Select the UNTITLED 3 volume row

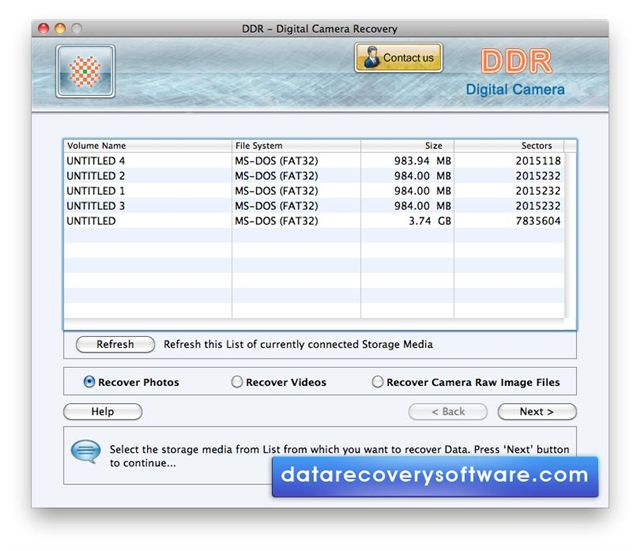pos(314,206)
